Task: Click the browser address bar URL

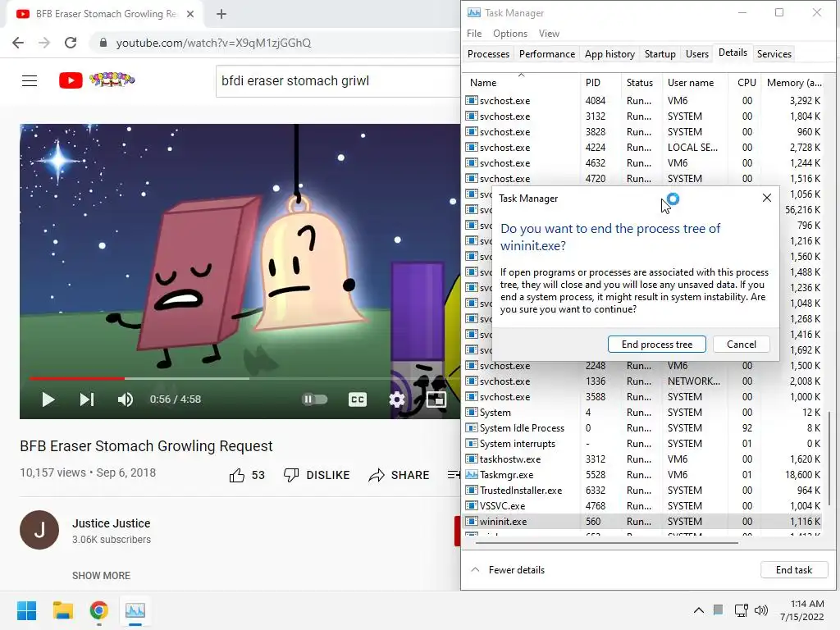Action: click(x=213, y=43)
